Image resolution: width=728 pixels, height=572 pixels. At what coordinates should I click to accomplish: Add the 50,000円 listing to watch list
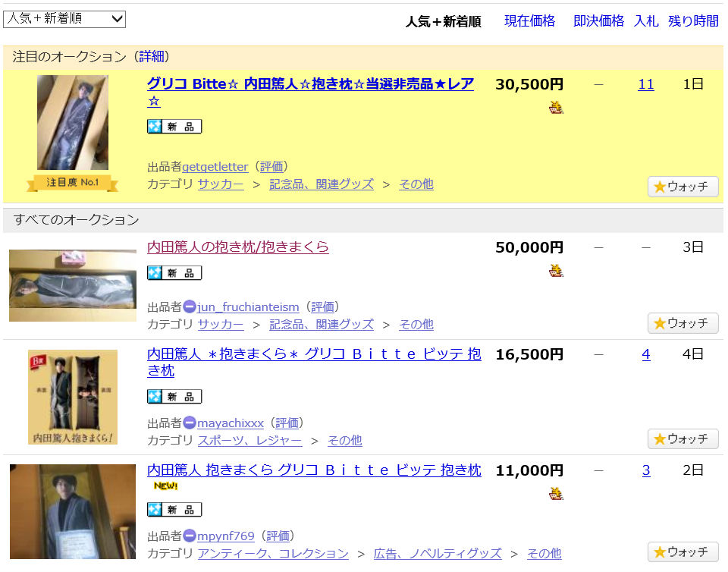[x=682, y=323]
